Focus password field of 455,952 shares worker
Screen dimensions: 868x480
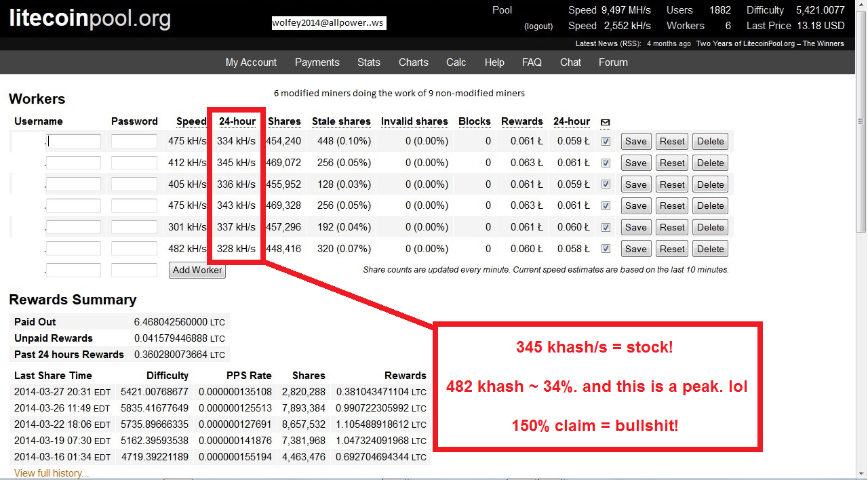[134, 184]
